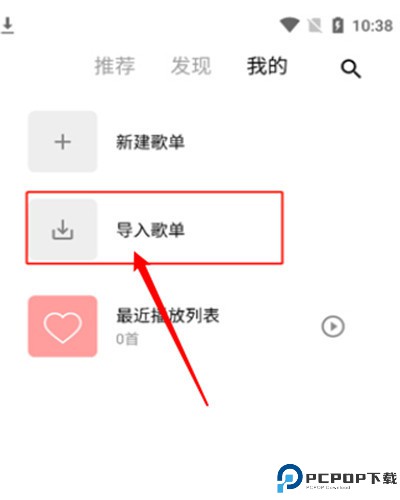
Task: Click the PCPOP下载 watermark logo
Action: click(337, 478)
